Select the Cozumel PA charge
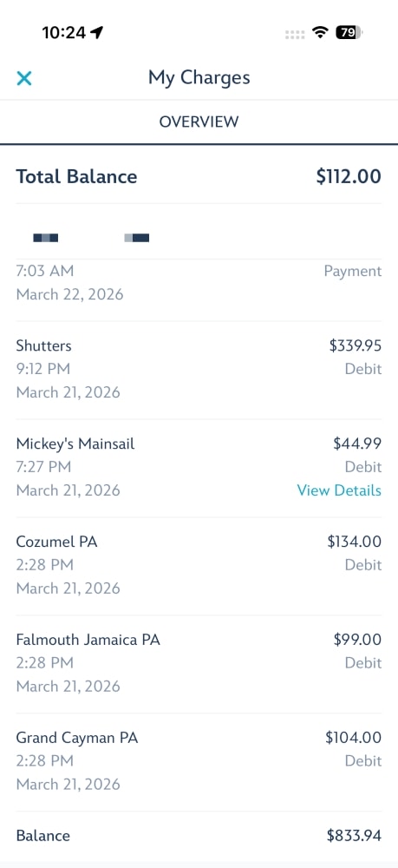The width and height of the screenshot is (398, 868). [x=199, y=565]
